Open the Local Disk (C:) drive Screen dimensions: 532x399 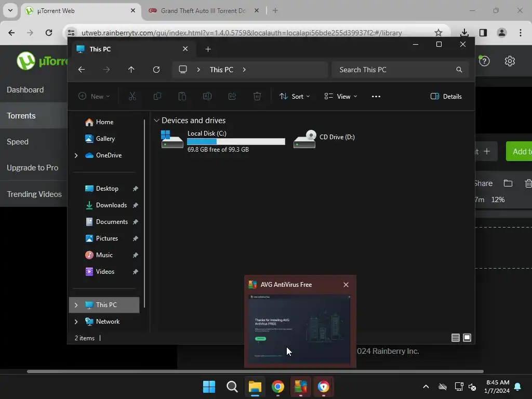coord(222,141)
